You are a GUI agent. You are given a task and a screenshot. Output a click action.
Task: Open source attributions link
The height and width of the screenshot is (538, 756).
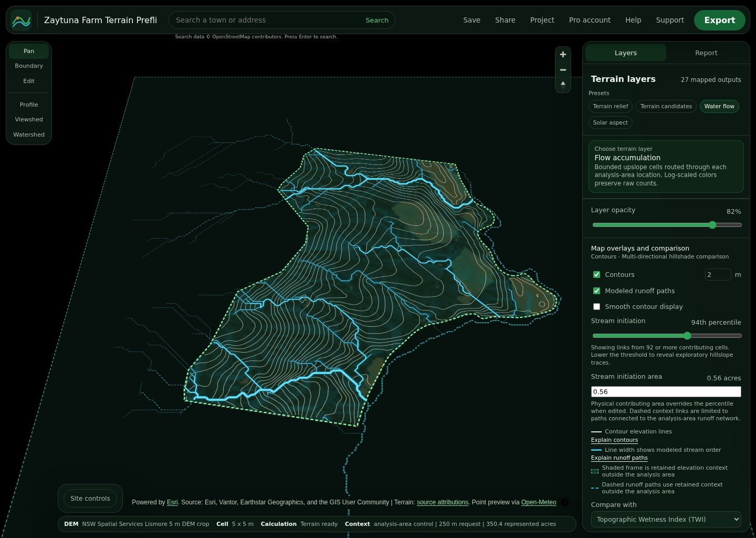[443, 502]
